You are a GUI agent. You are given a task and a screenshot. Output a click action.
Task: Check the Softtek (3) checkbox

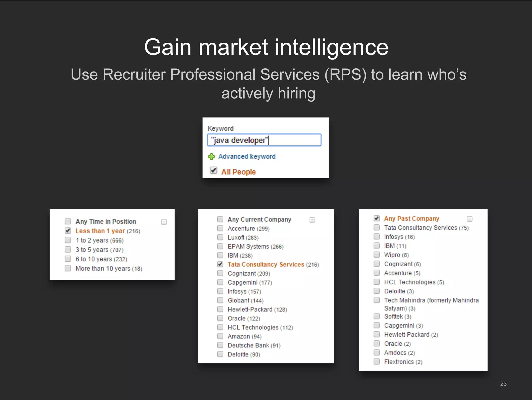tap(377, 316)
